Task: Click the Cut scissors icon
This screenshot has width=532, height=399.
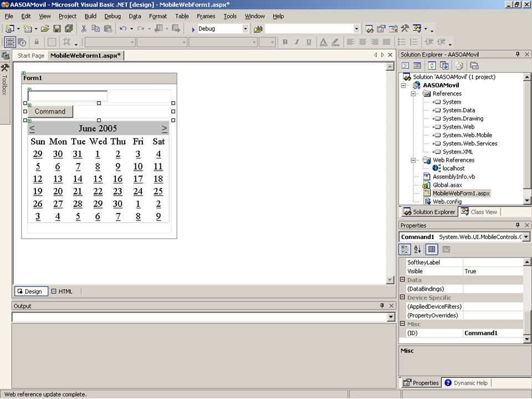Action: point(84,29)
